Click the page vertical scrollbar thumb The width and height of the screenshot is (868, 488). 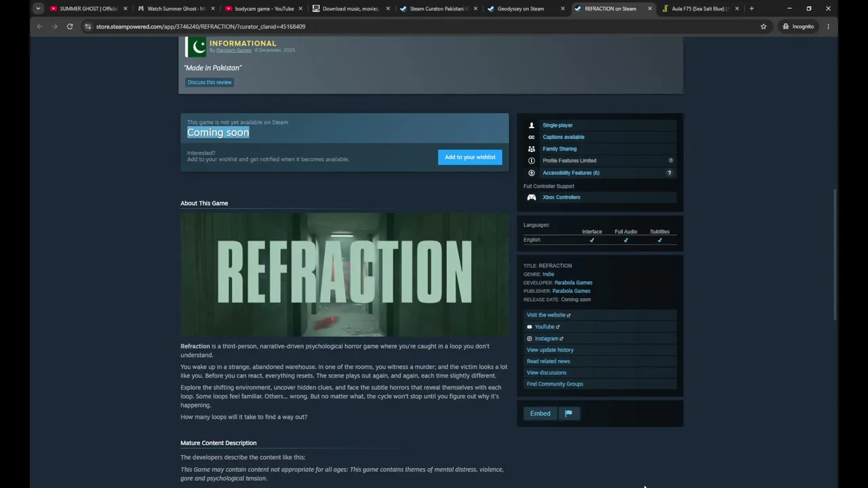[835, 256]
